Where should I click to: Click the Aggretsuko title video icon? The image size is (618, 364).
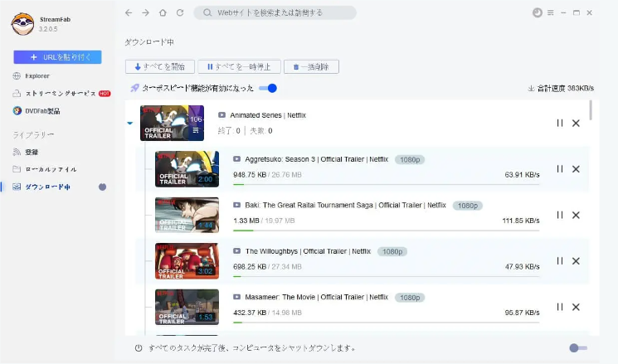[x=237, y=159]
